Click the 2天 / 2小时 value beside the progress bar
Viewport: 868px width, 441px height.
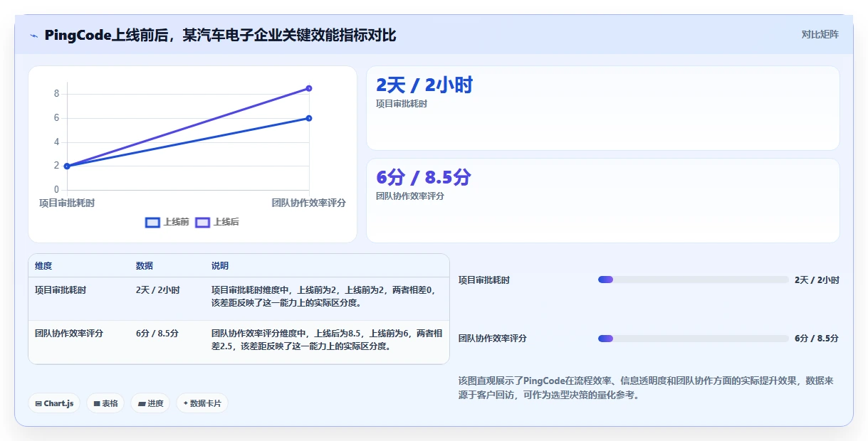(817, 280)
